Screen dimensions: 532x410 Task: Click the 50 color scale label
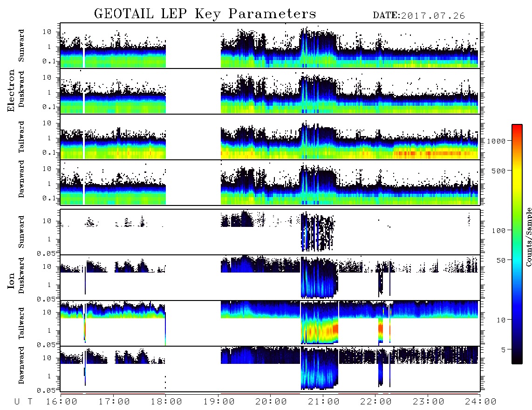coord(501,260)
